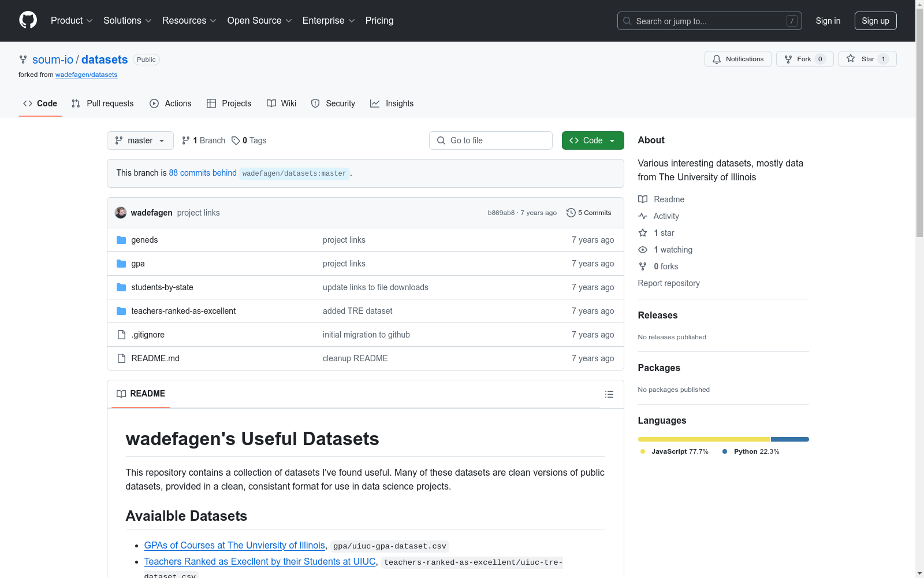Open the soum-io owner link

pos(53,60)
